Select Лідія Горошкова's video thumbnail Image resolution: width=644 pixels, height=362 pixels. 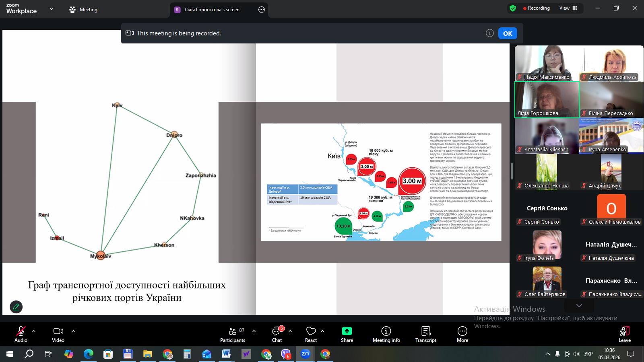pos(547,99)
